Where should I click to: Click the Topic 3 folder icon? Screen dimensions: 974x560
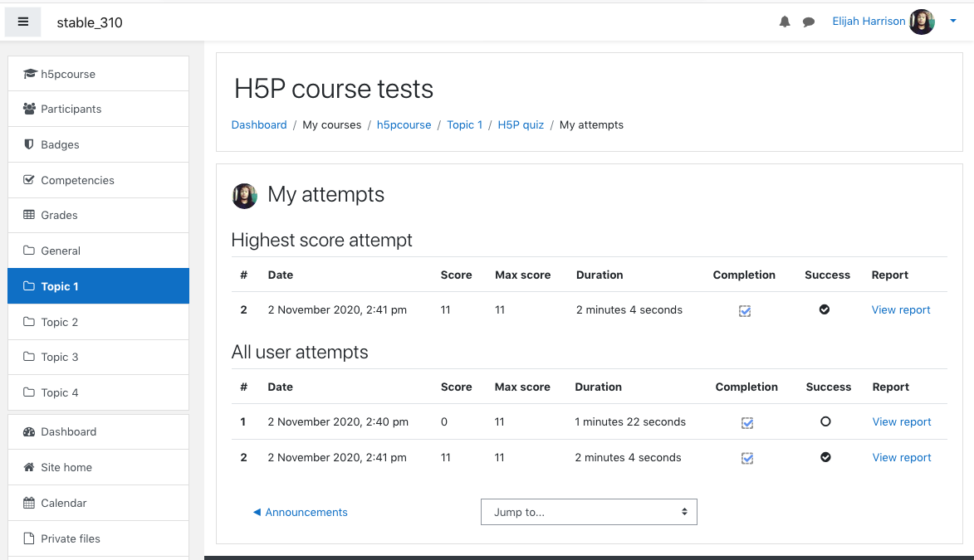coord(28,357)
